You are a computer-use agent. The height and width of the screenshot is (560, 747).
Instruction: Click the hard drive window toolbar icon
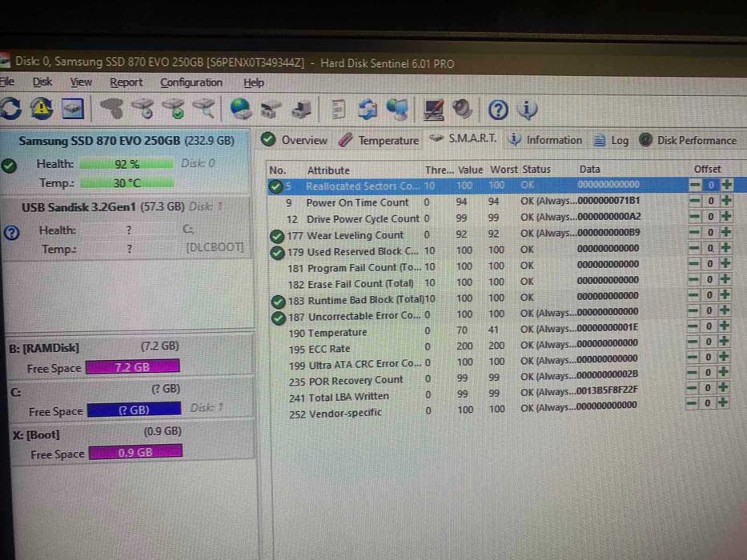[72, 109]
